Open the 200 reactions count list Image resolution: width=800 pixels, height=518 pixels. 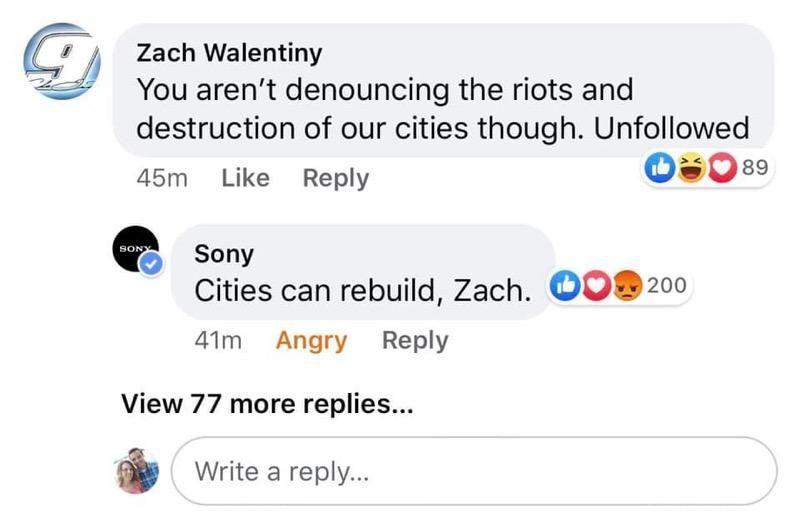[667, 285]
